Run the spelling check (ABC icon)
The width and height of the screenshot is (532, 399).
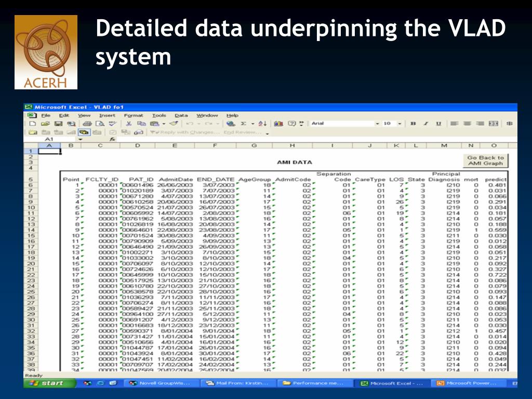pyautogui.click(x=113, y=124)
